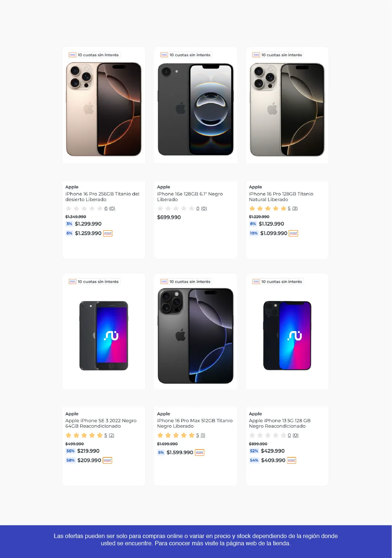Click card icon above iPhone 16 Pro 256GB

tap(73, 55)
